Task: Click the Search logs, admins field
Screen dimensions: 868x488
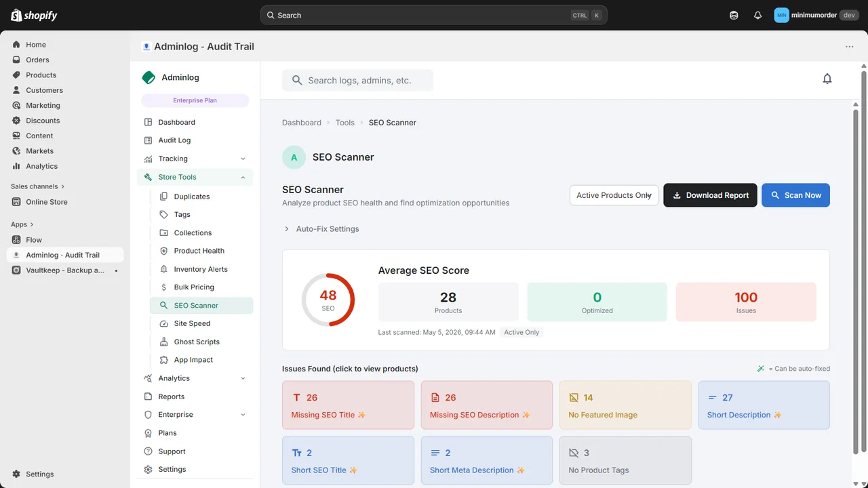Action: click(357, 80)
